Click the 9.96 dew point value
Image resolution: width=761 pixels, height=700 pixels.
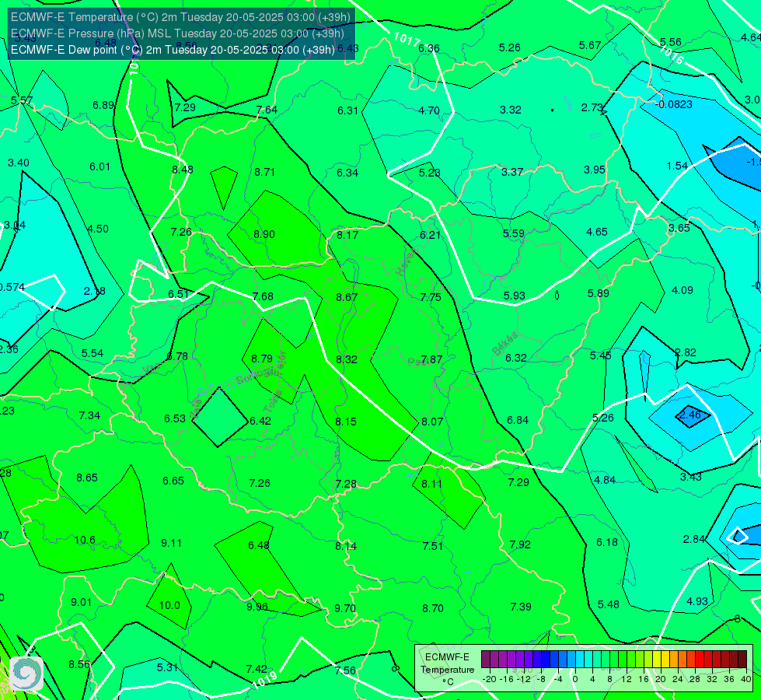[x=257, y=606]
